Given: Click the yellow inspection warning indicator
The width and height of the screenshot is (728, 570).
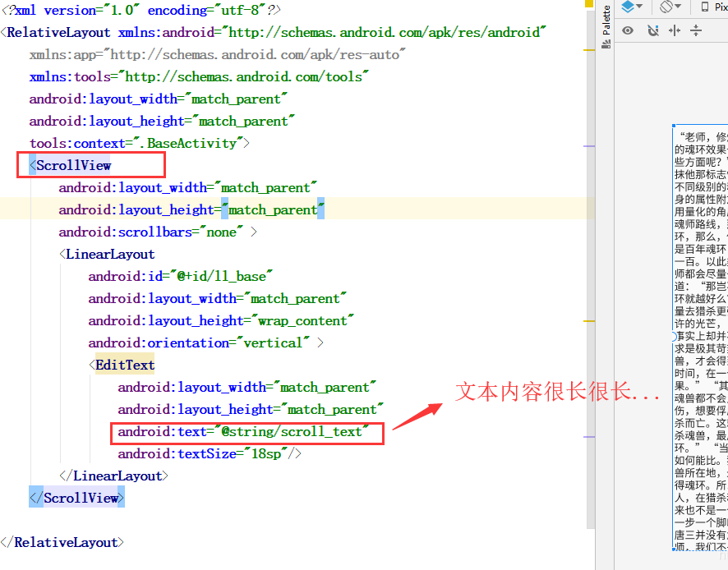Looking at the screenshot, I should point(589,3).
